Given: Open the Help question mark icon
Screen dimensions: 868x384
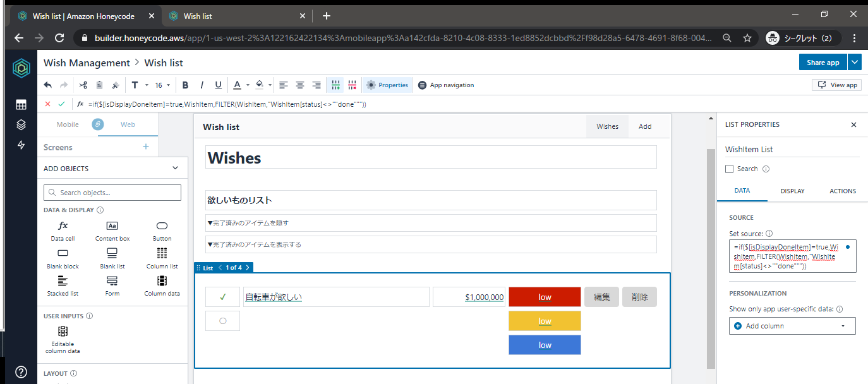Looking at the screenshot, I should tap(21, 371).
